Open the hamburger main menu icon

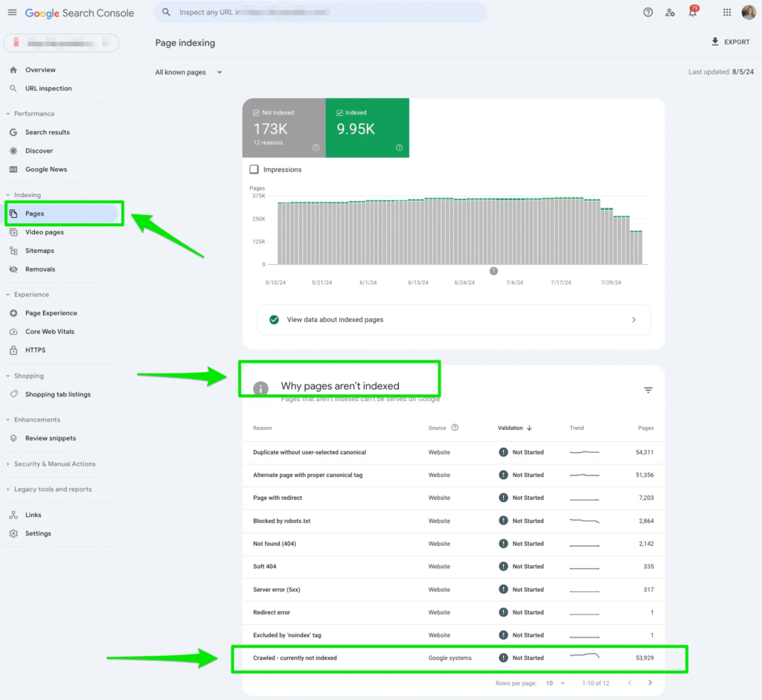click(x=12, y=13)
